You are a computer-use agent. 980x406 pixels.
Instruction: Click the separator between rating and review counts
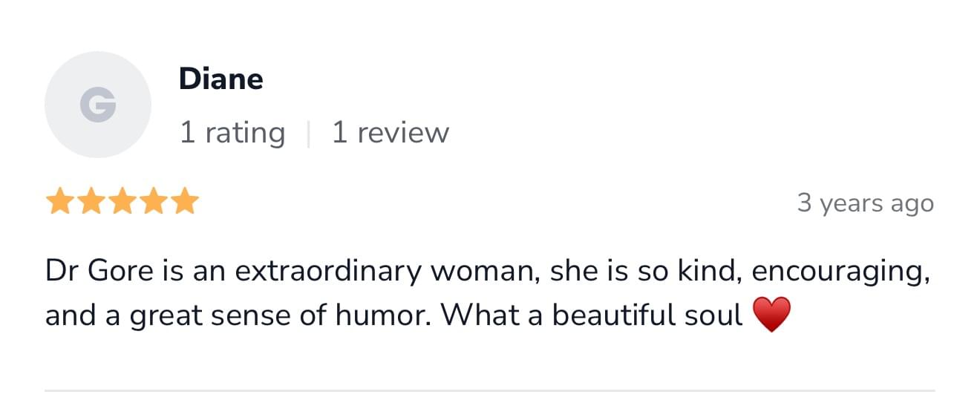(x=308, y=134)
